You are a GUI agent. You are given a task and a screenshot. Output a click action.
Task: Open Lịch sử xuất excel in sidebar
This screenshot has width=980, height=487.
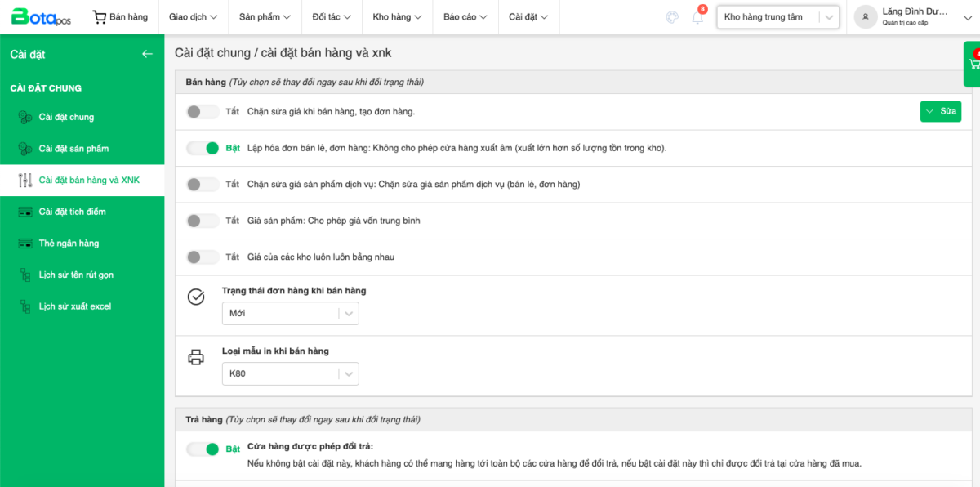74,306
